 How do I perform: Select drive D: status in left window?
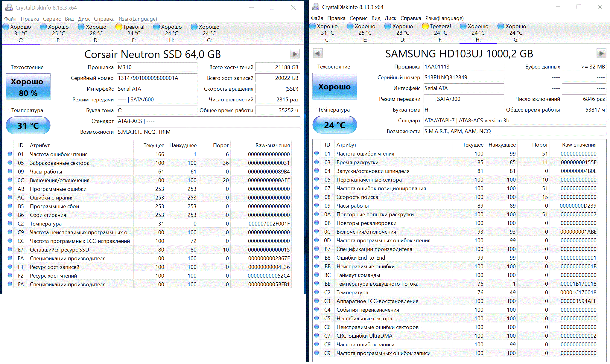click(x=96, y=33)
